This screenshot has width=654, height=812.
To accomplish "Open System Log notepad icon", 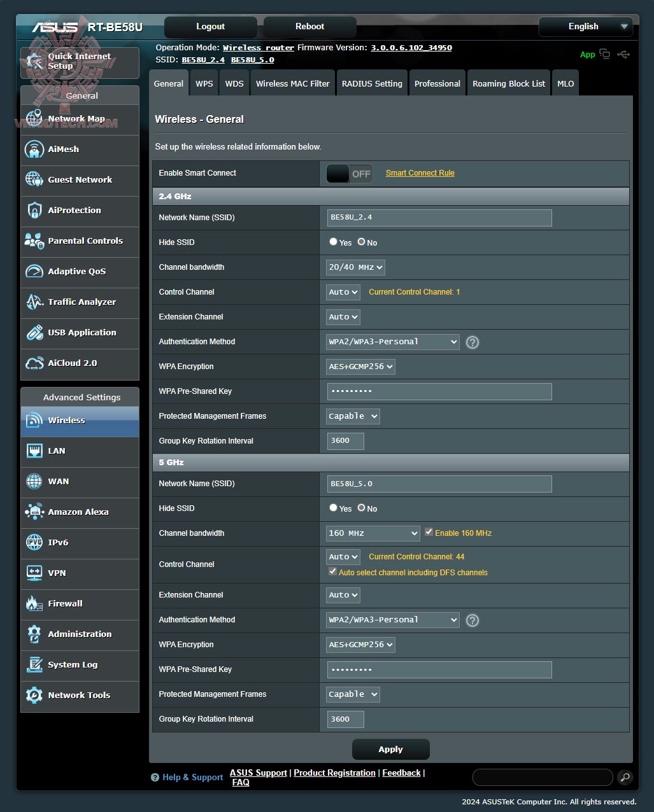I will click(x=34, y=665).
